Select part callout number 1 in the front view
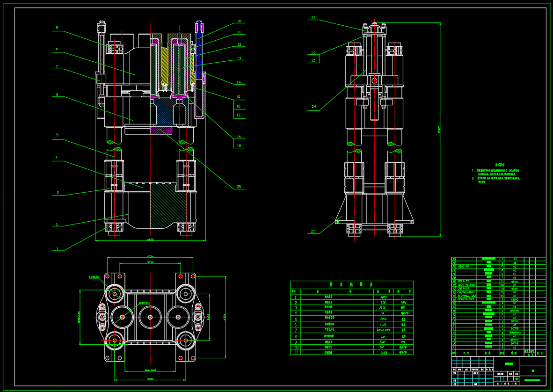Screen dimensions: 553x392 (58, 248)
